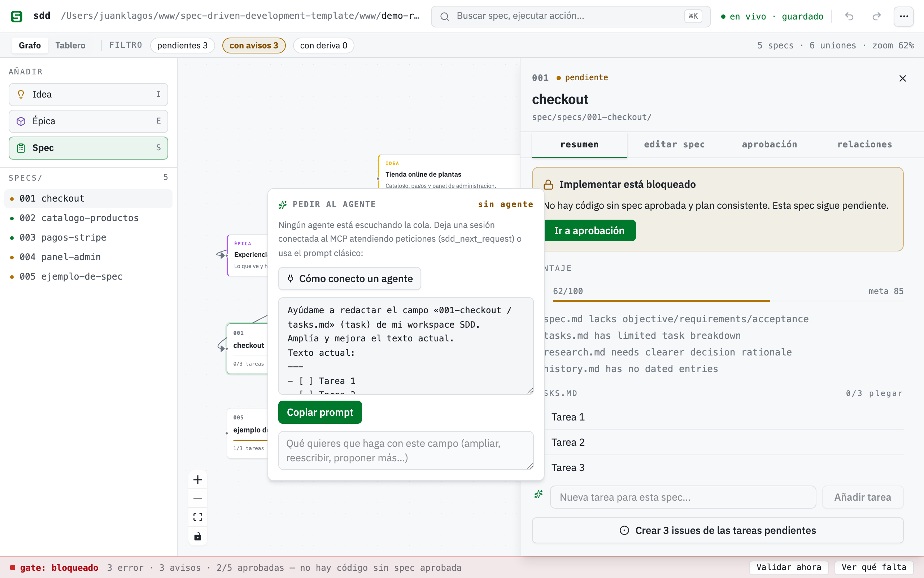Click the lock icon in blocked banner

(x=548, y=185)
